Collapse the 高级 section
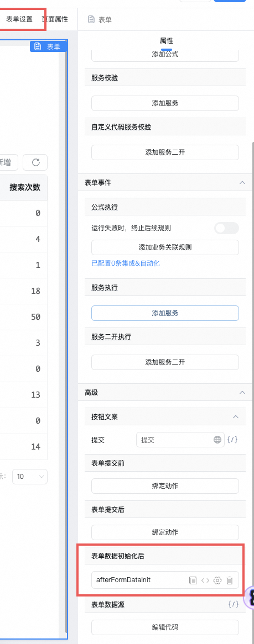Screen dimensions: 254x644 click(242, 393)
